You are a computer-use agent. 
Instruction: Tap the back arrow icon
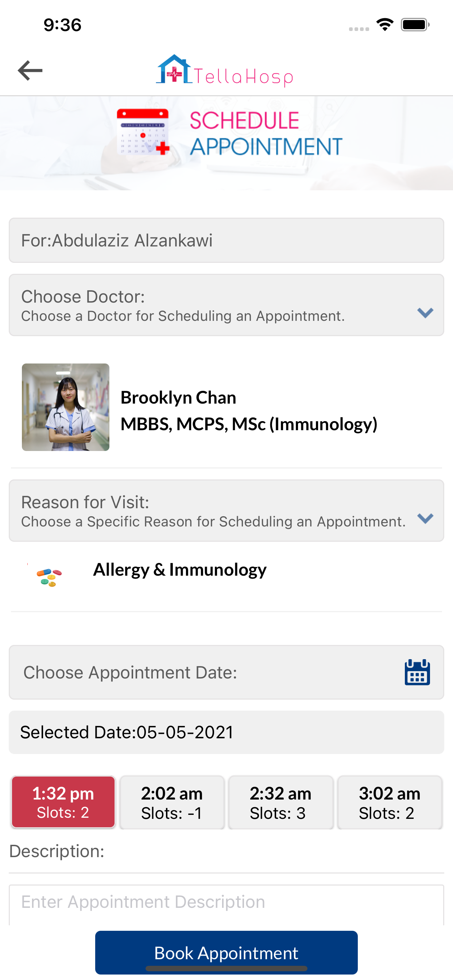pyautogui.click(x=30, y=70)
